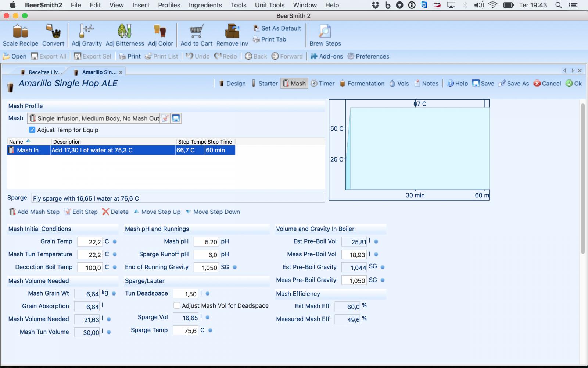Confirm with Ok button

point(574,84)
